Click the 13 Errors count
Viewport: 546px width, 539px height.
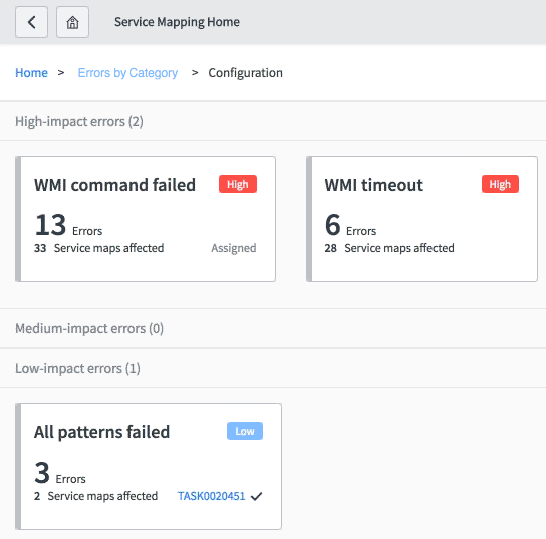tap(68, 225)
